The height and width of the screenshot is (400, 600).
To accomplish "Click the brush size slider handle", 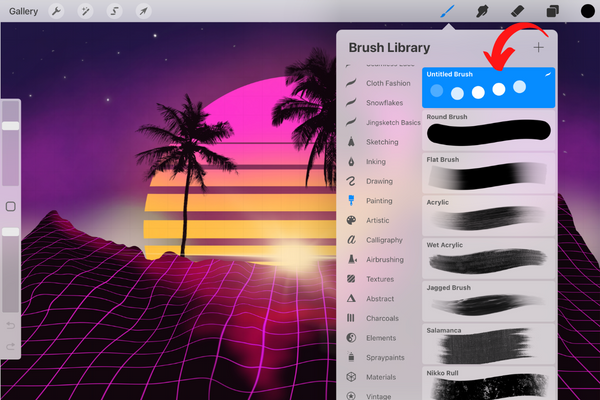I will pos(10,126).
